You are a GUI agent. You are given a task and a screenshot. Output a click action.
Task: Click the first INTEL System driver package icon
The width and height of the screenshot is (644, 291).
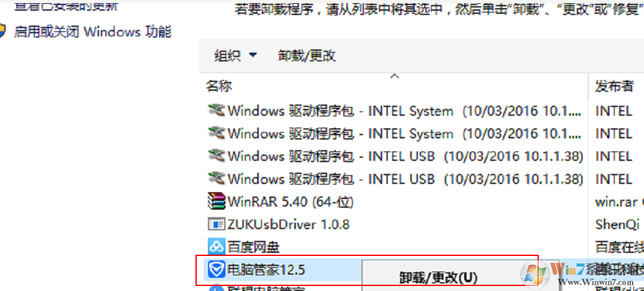point(216,111)
